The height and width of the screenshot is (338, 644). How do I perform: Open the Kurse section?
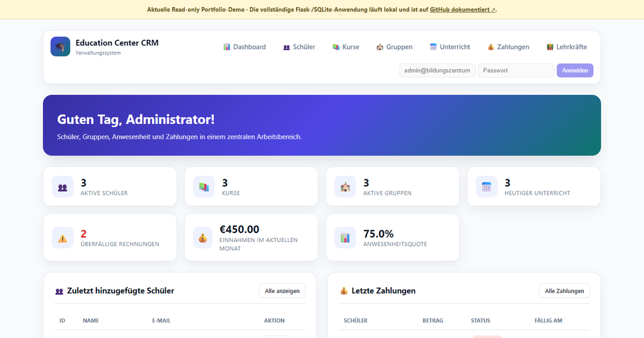coord(346,47)
